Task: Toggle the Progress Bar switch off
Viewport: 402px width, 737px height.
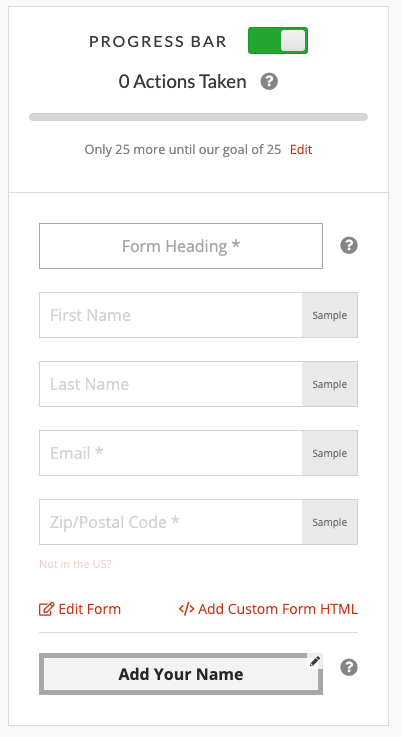Action: 278,40
